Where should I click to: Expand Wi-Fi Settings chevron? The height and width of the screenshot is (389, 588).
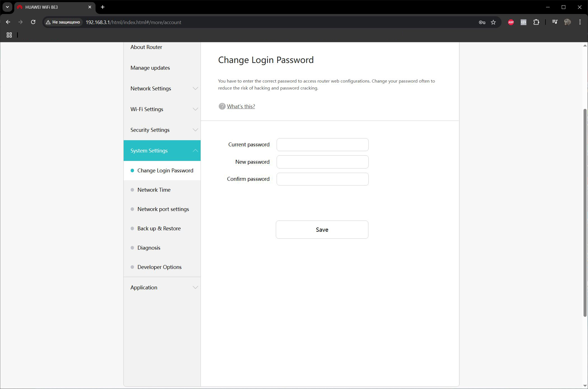(x=195, y=109)
